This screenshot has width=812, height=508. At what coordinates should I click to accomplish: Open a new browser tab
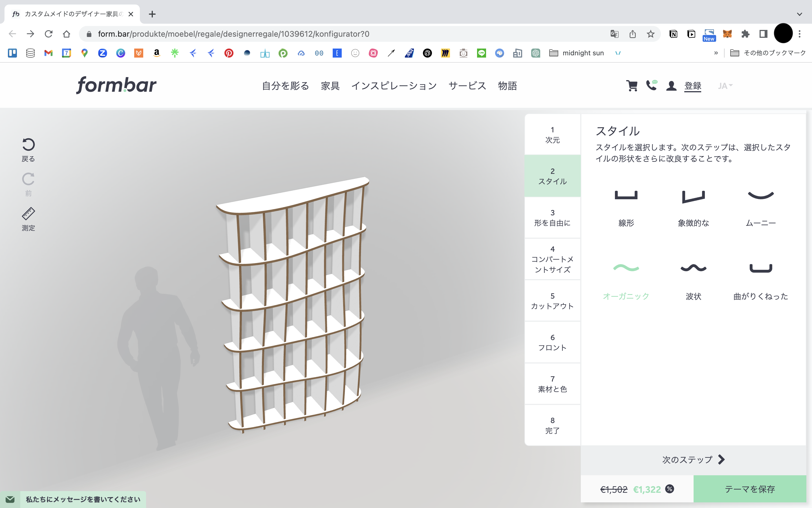click(152, 14)
